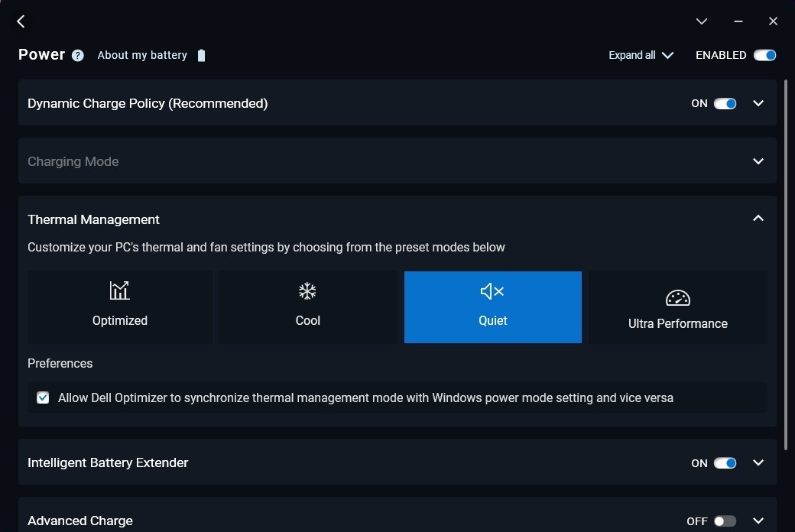Expand the Advanced Charge section
795x532 pixels.
pos(758,521)
